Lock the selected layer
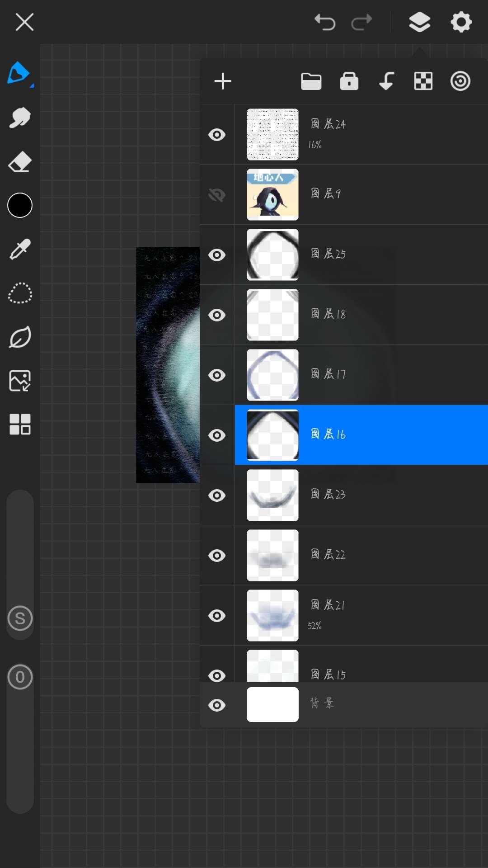The image size is (488, 868). click(x=349, y=81)
